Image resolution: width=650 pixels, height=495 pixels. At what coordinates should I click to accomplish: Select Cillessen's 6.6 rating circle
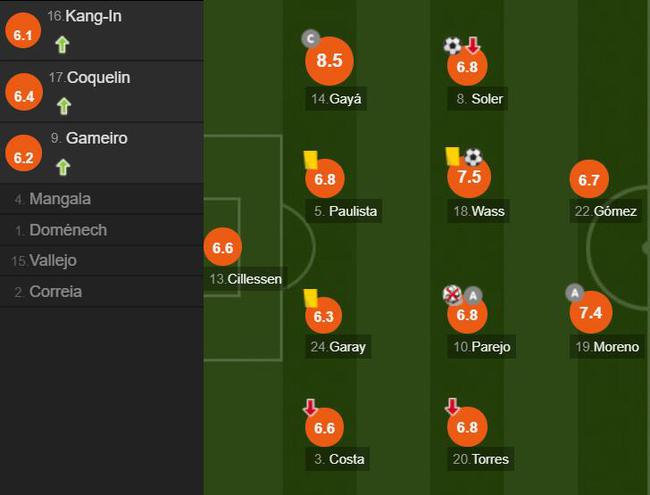click(223, 247)
